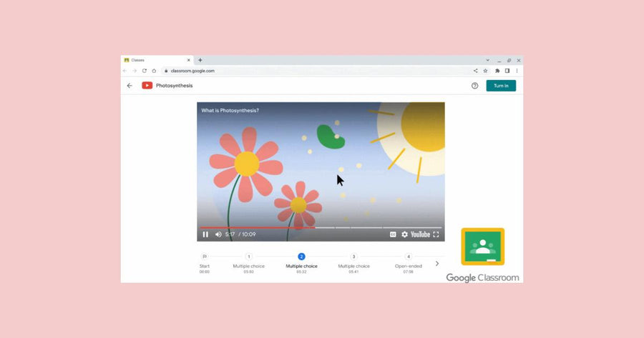Open the video settings gear
This screenshot has width=644, height=338.
tap(404, 234)
